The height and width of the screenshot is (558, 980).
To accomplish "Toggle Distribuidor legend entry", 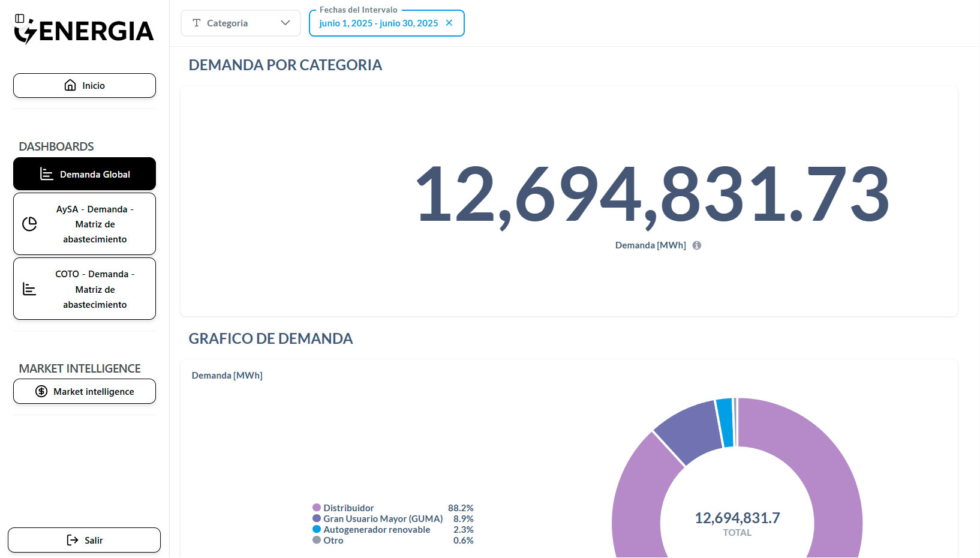I will [348, 508].
